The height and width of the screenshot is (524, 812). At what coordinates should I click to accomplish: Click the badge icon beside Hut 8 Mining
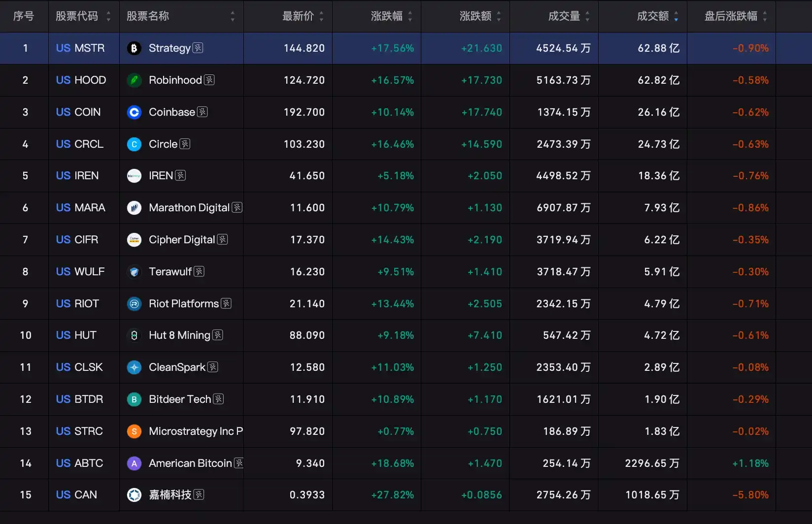tap(218, 335)
